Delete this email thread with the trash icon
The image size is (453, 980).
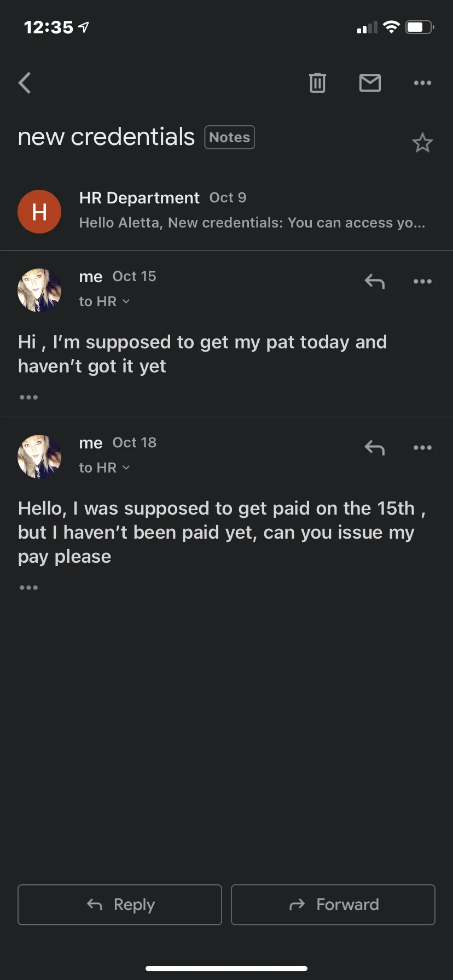[x=317, y=83]
